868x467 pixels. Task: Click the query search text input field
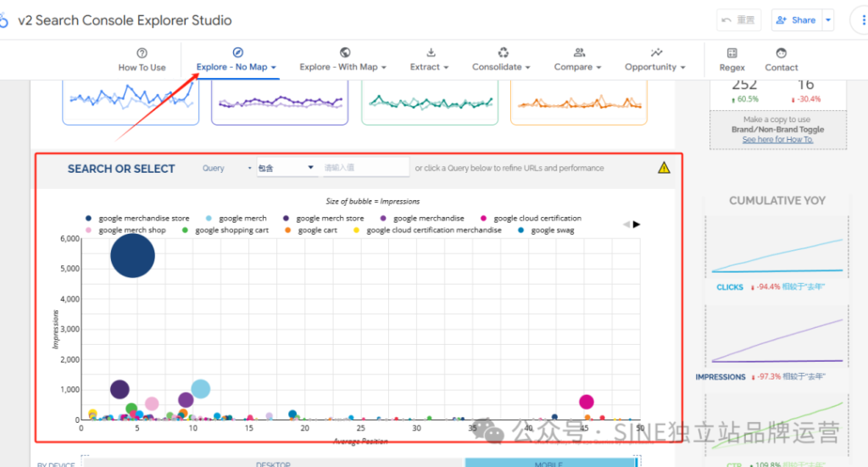tap(364, 168)
